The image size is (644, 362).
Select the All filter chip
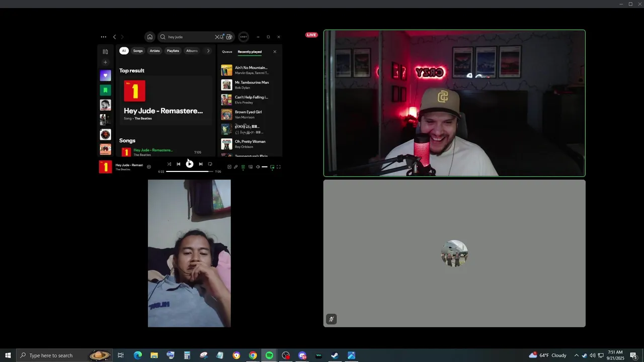point(124,51)
